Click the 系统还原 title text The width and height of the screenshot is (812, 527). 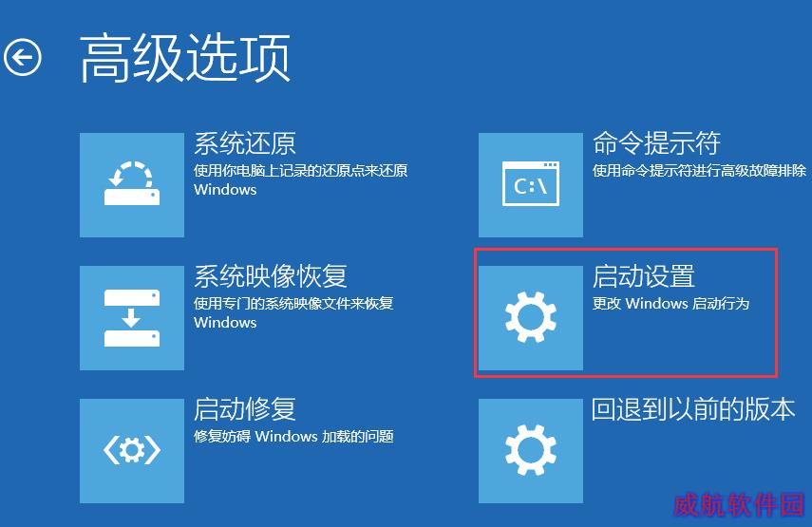click(245, 143)
